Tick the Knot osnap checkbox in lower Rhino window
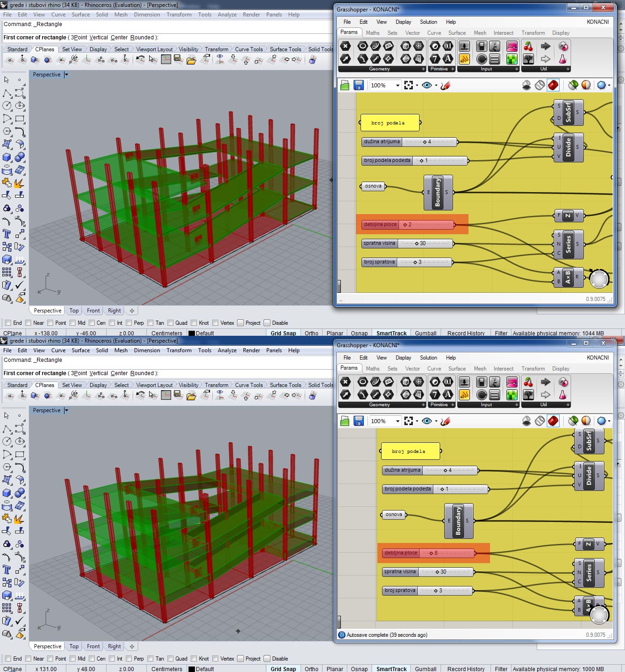Screen dimensions: 625x672 point(194,659)
